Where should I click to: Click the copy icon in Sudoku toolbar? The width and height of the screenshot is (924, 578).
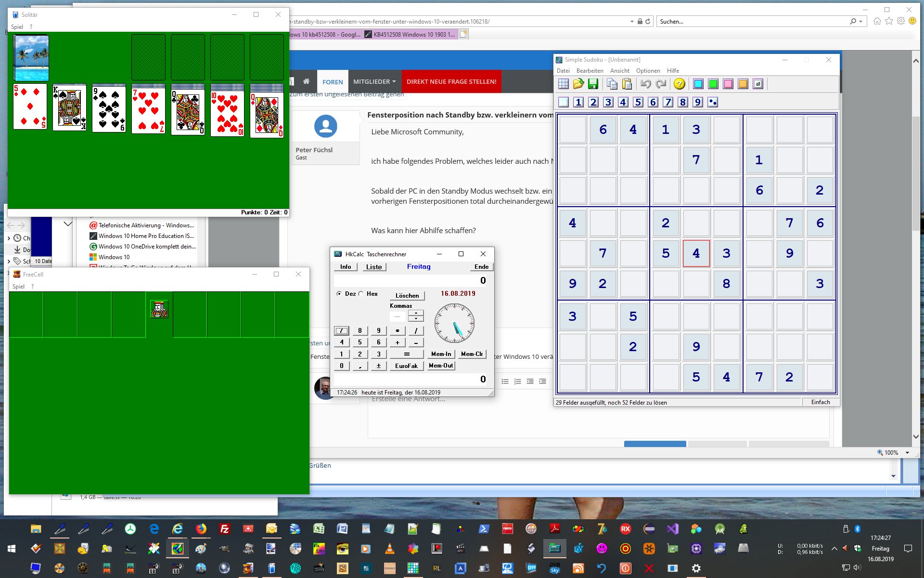612,84
